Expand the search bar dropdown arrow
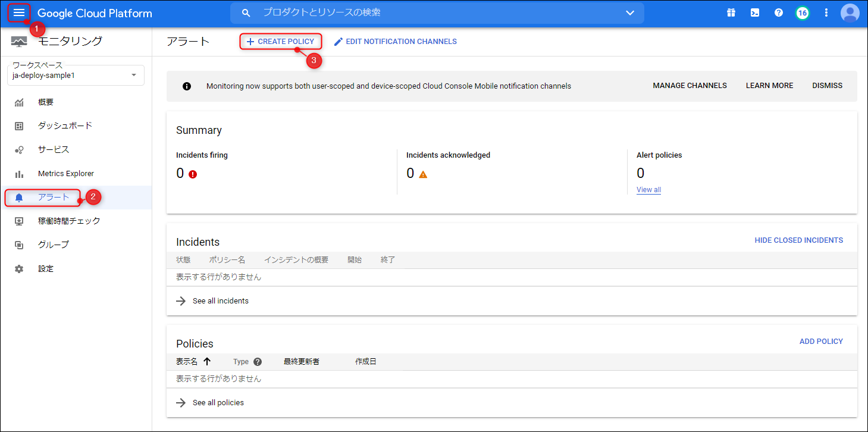 (630, 12)
